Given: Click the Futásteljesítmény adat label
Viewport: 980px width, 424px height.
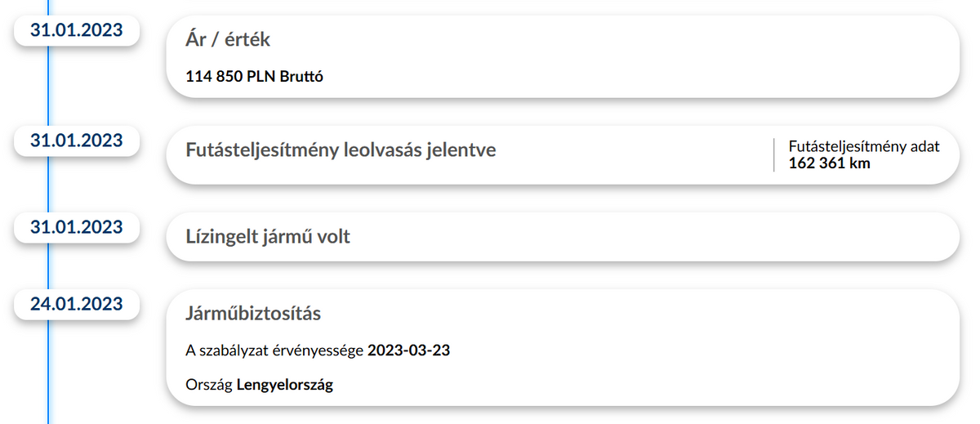Looking at the screenshot, I should 864,147.
